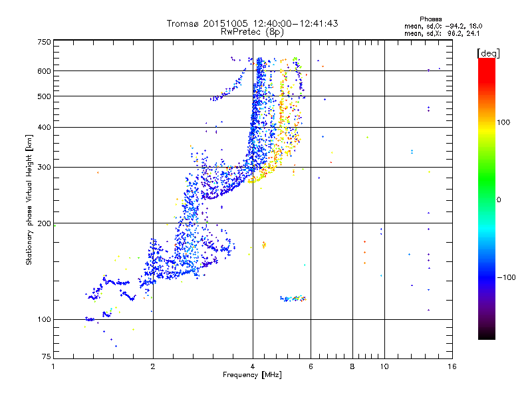Click the x-axis label '16'
532x399 pixels.
(x=452, y=366)
